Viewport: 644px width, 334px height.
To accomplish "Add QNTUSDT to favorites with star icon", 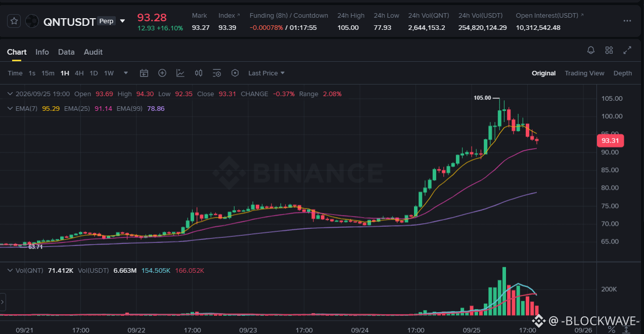I will (15, 21).
